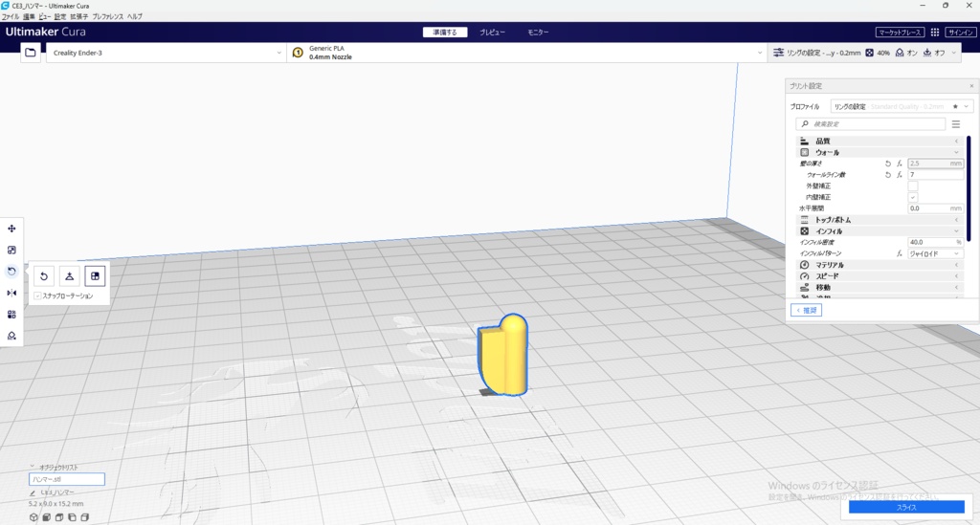This screenshot has height=525, width=980.
Task: Click the スライス slice button
Action: 906,508
